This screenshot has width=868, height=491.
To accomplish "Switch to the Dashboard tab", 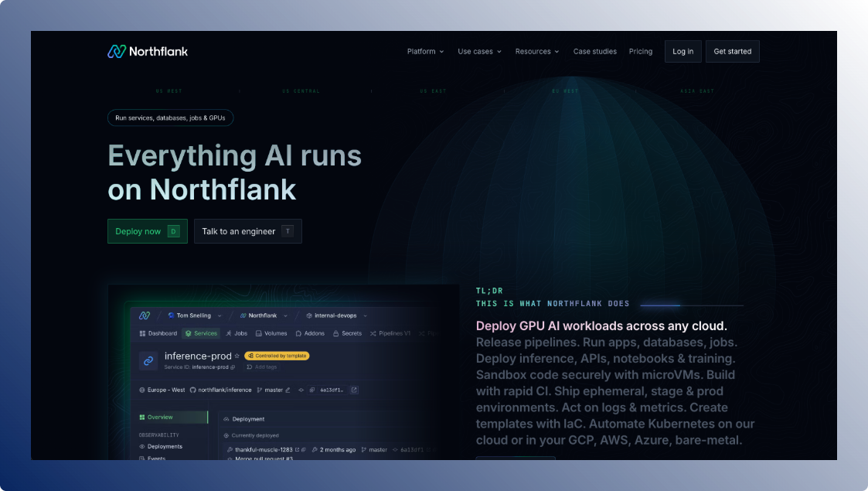I will coord(158,333).
